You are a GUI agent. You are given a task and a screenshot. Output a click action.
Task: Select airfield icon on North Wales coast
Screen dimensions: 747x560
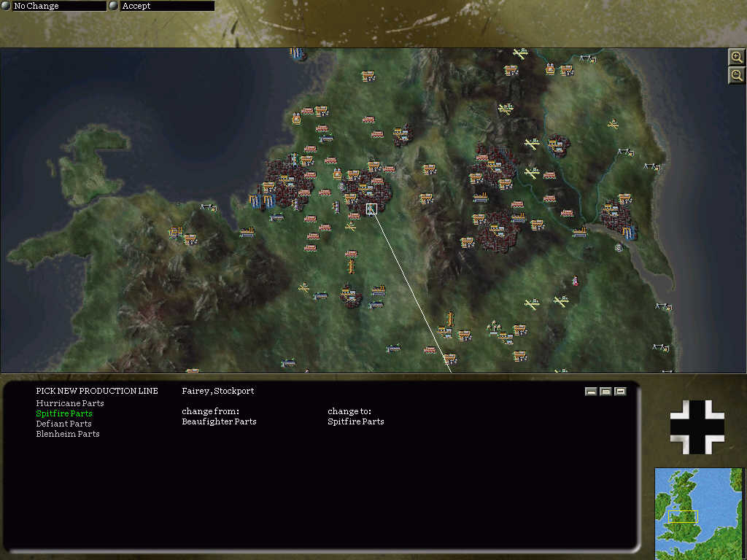click(x=208, y=207)
